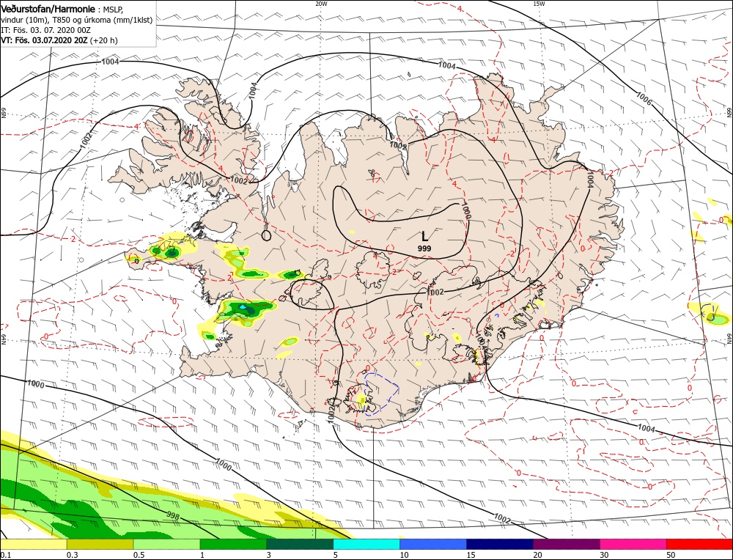
Task: Click the 1000 isobar label near the low
Action: [466, 210]
